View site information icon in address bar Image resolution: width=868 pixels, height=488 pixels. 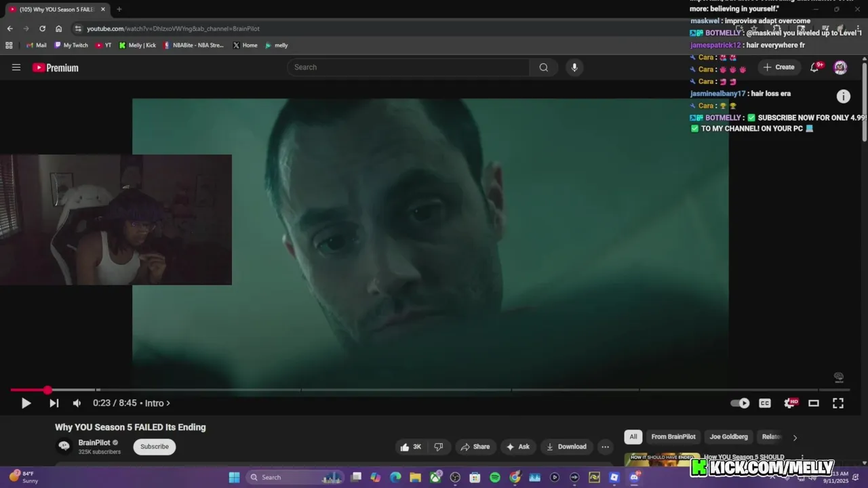pyautogui.click(x=78, y=28)
